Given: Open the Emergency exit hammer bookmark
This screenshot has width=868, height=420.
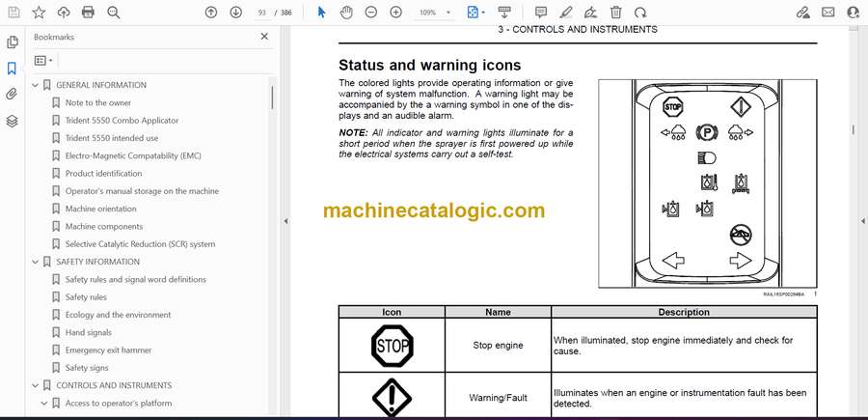Looking at the screenshot, I should pos(108,350).
